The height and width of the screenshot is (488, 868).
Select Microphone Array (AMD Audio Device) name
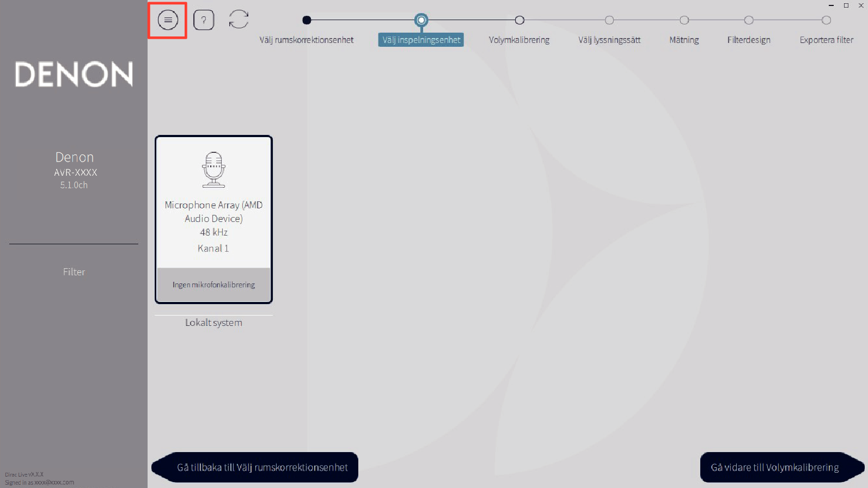[x=213, y=212]
